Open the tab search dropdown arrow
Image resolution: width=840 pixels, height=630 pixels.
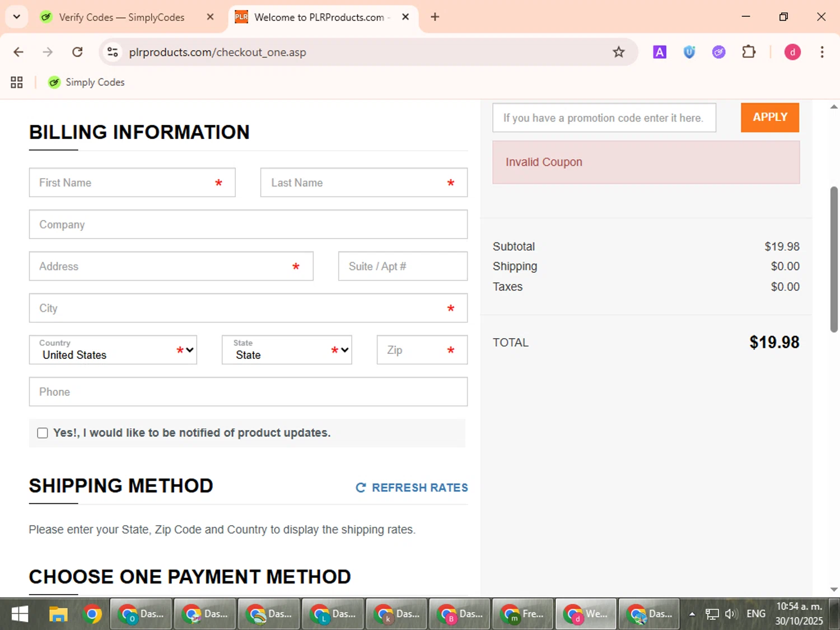point(17,17)
